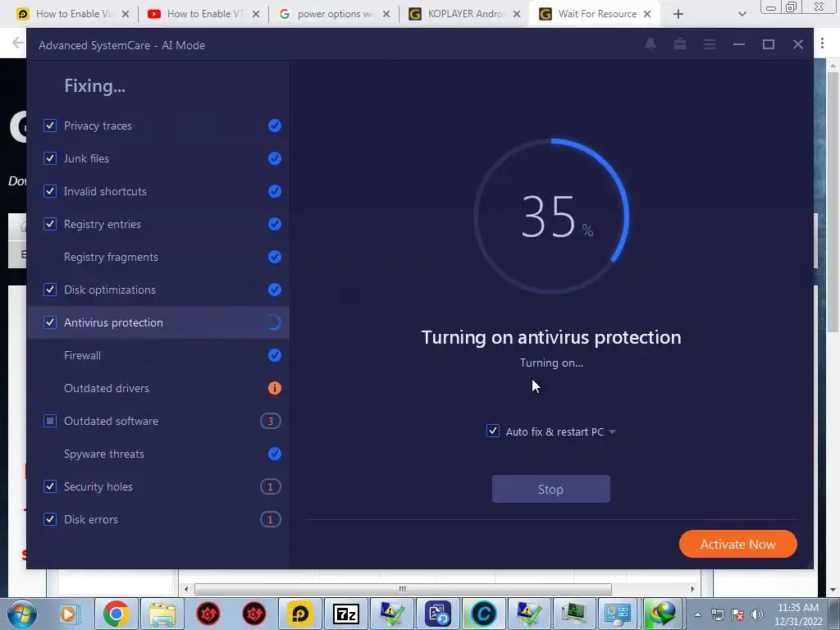Click the network tray icon
840x630 pixels.
coord(717,614)
